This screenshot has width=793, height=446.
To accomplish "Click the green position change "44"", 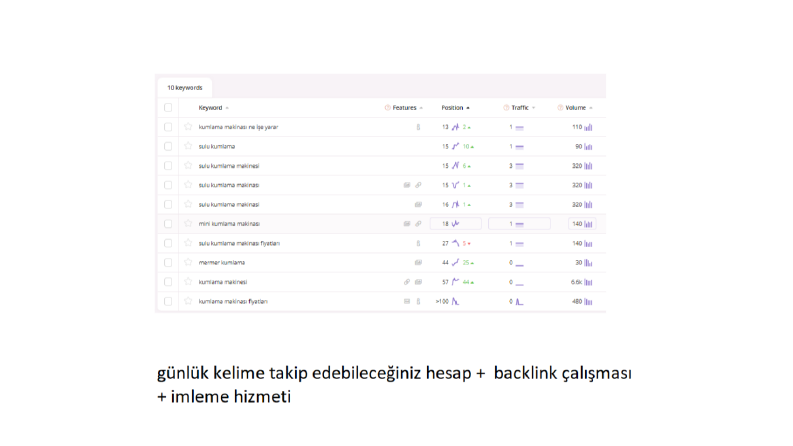I will coord(466,282).
